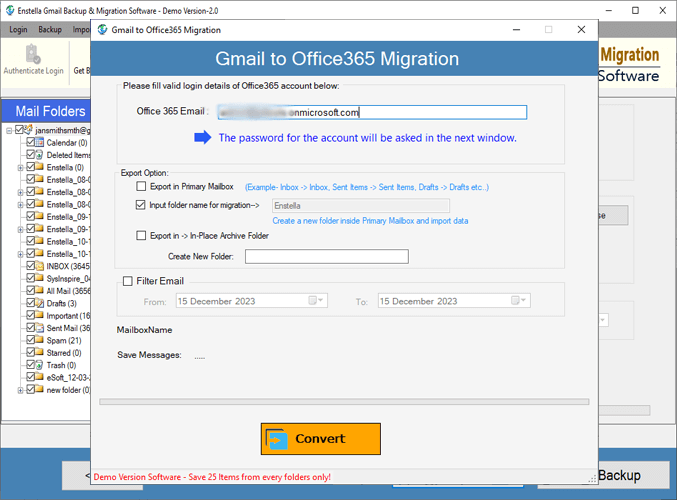Click the orange Convert button
The image size is (677, 500).
point(321,438)
